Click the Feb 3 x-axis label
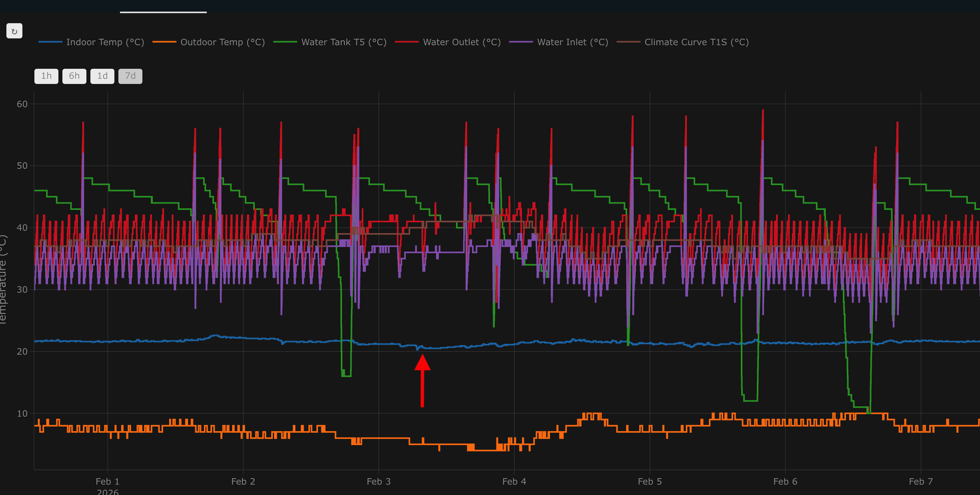This screenshot has width=980, height=495. click(379, 482)
